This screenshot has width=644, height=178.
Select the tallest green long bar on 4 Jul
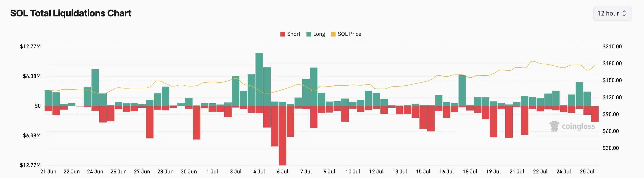click(259, 80)
